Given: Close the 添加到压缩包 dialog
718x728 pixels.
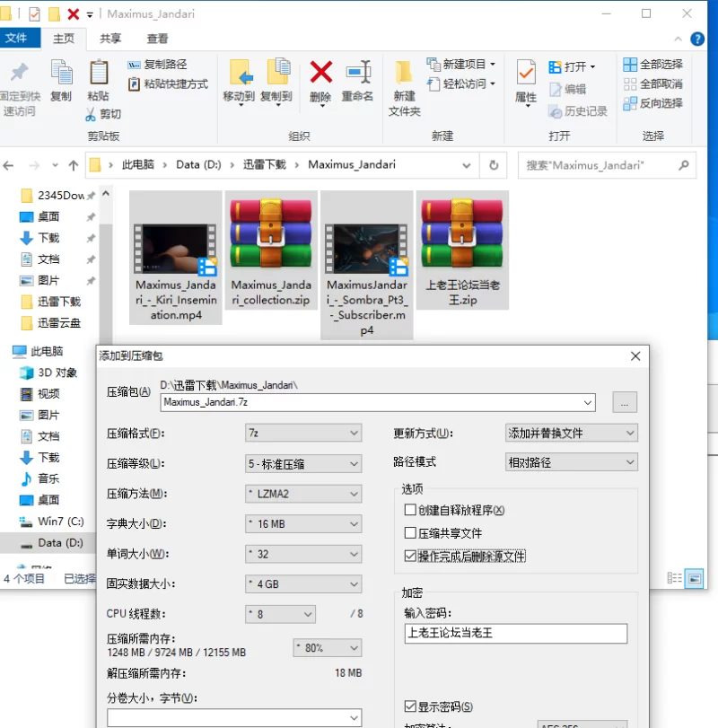Looking at the screenshot, I should [x=635, y=356].
